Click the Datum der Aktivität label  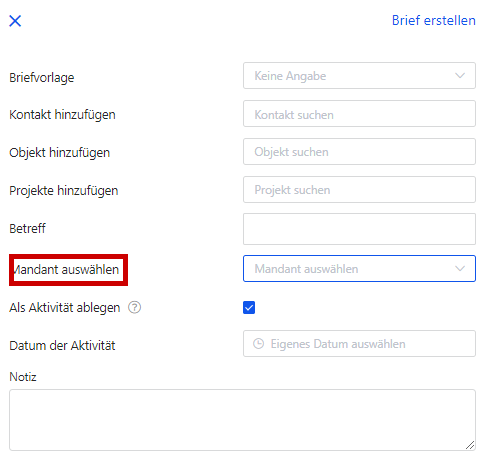62,346
